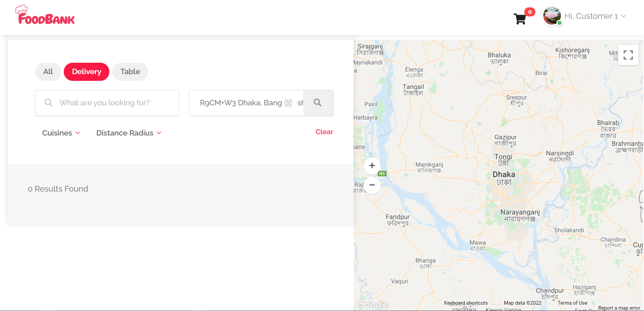Click the customer profile avatar
644x311 pixels.
552,16
